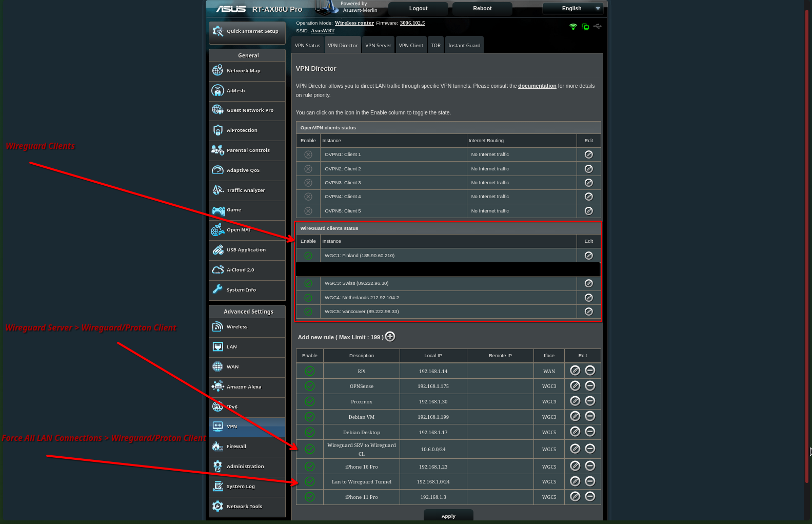Edit the Debian Desktop rule
Image resolution: width=812 pixels, height=524 pixels.
click(x=575, y=432)
